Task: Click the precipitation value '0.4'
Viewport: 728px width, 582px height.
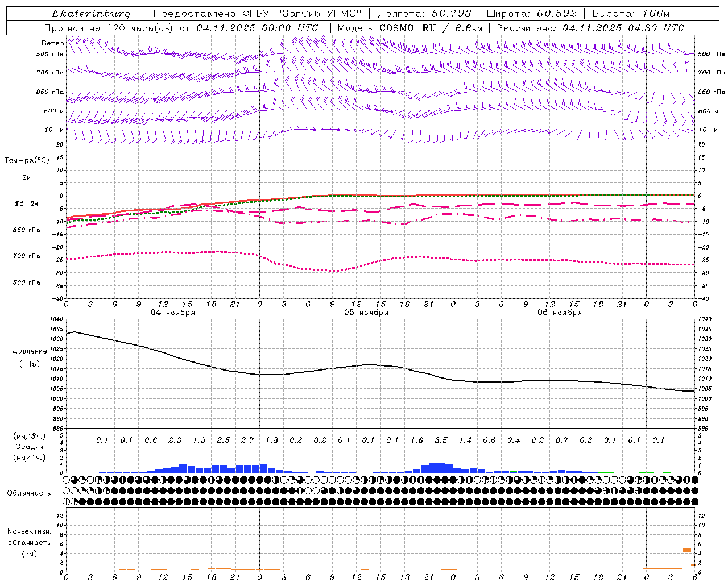Action: pos(514,440)
